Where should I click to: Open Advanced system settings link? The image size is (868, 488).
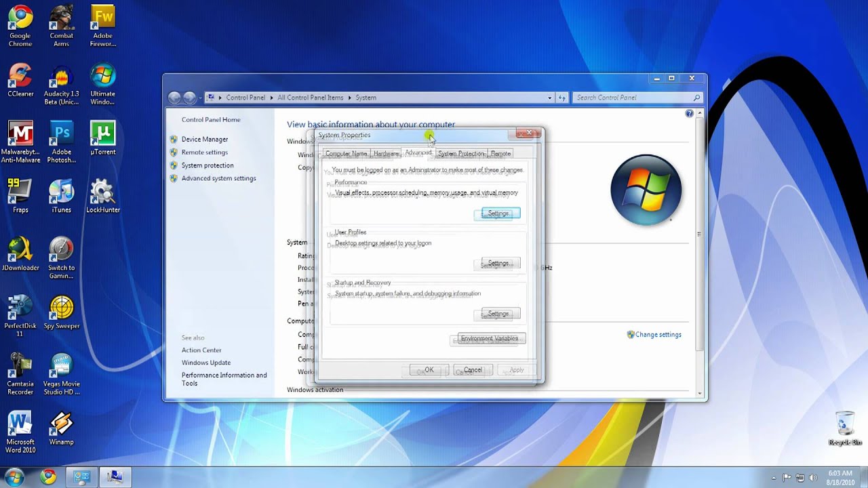[219, 178]
